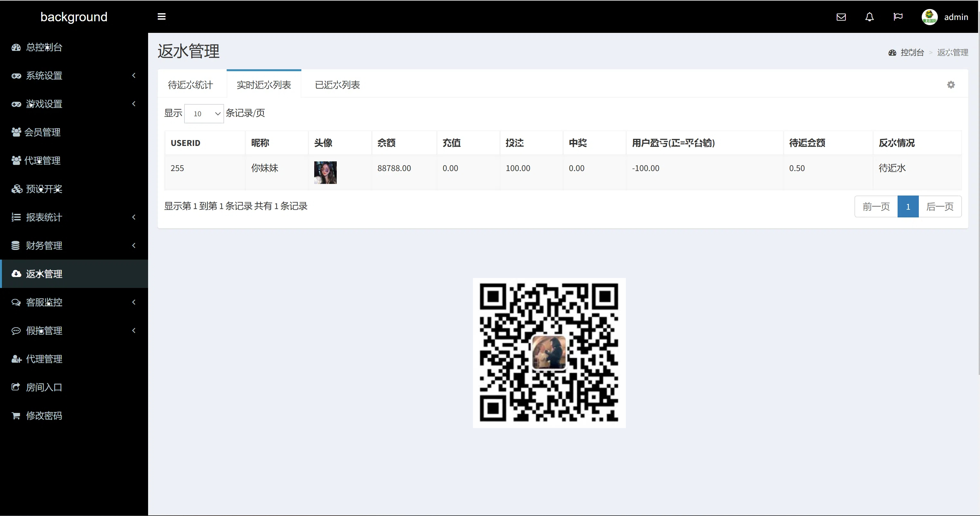
Task: Click the 预设开奖 cubes icon
Action: 16,189
